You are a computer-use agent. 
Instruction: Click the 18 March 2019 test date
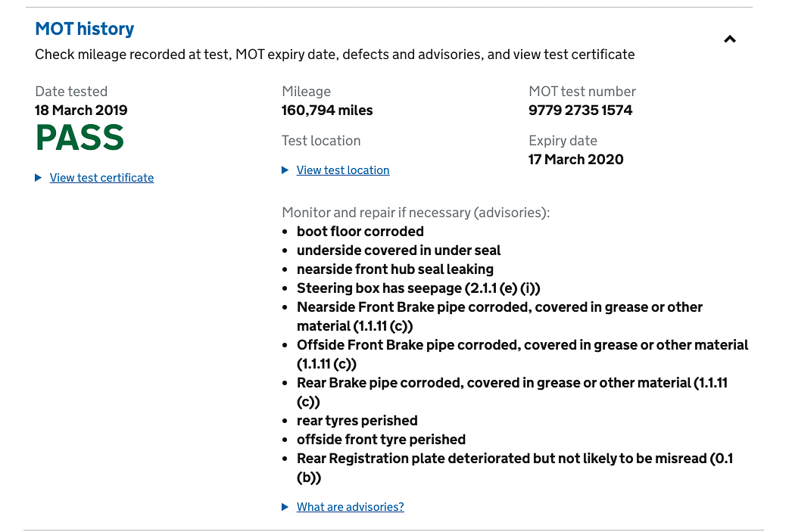(x=81, y=110)
